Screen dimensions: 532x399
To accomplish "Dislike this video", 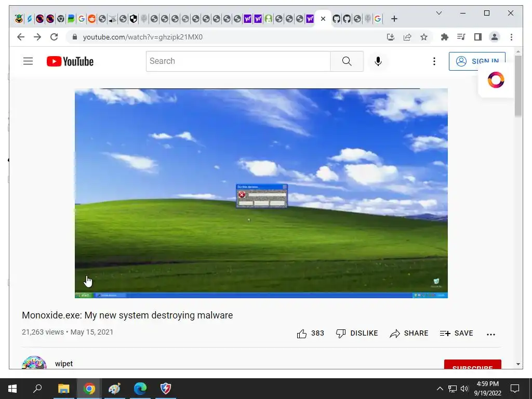I will tap(356, 334).
